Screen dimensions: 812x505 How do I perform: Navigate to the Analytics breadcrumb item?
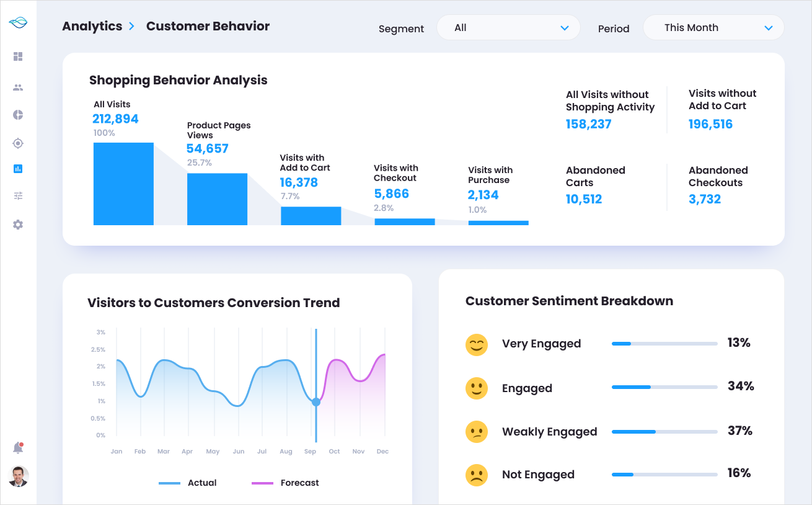pyautogui.click(x=92, y=26)
